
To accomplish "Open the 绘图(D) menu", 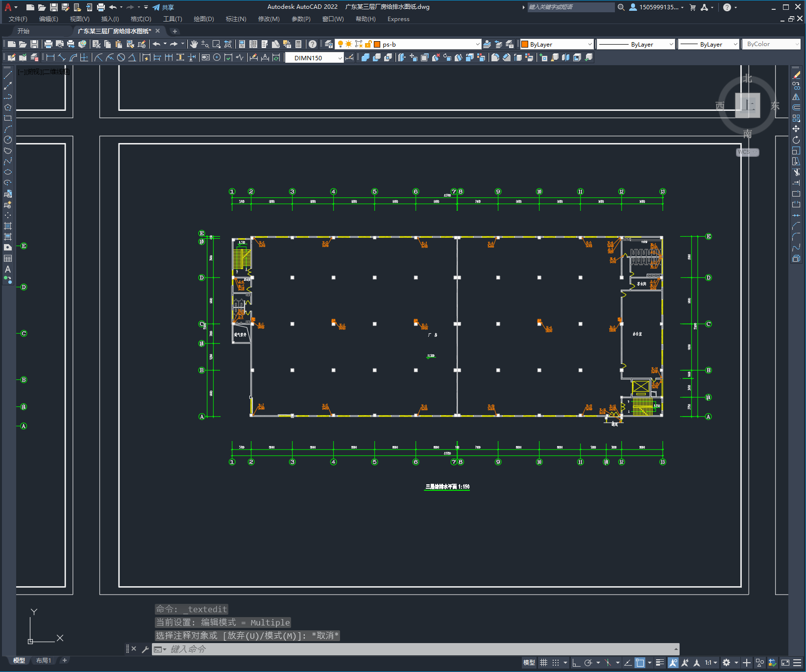I will [204, 19].
